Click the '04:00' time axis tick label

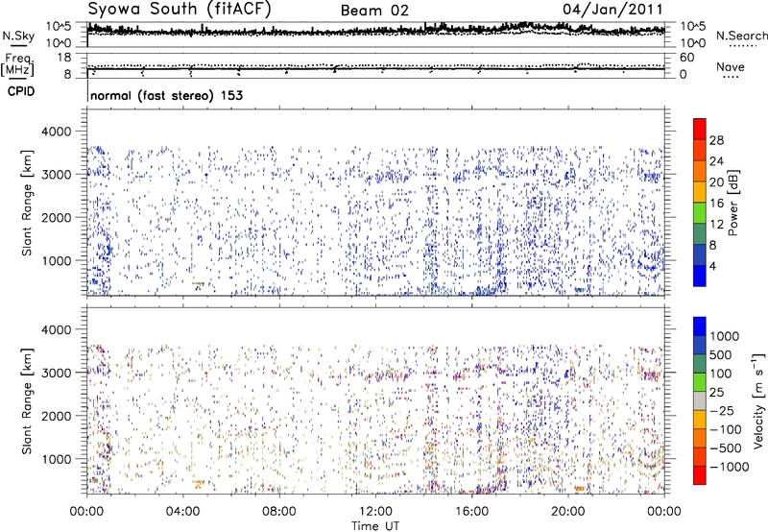click(182, 512)
